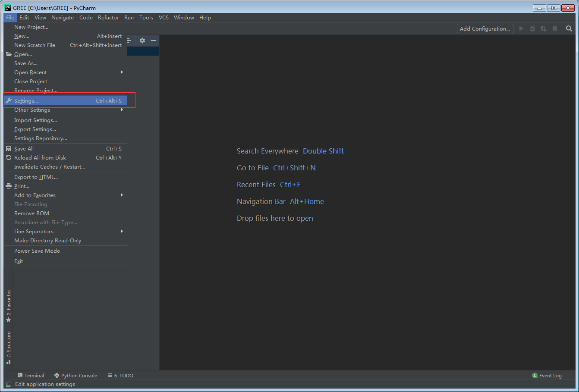Click the Alt+Home shortcut text
The height and width of the screenshot is (392, 579).
coord(307,201)
